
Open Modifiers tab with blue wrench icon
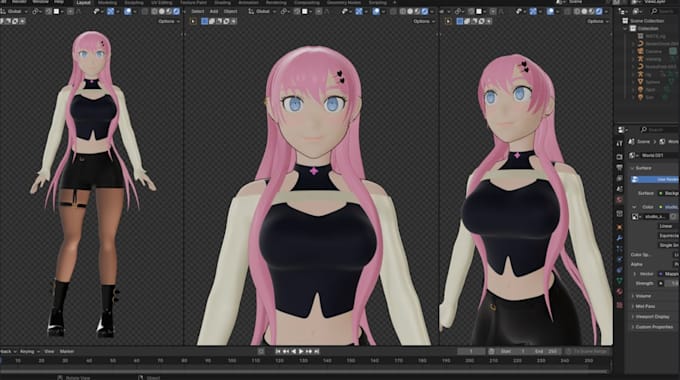(x=619, y=238)
